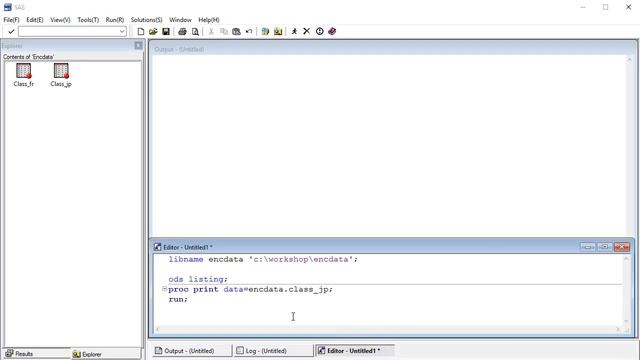Switch to the Results tab
The height and width of the screenshot is (360, 640).
[37, 353]
